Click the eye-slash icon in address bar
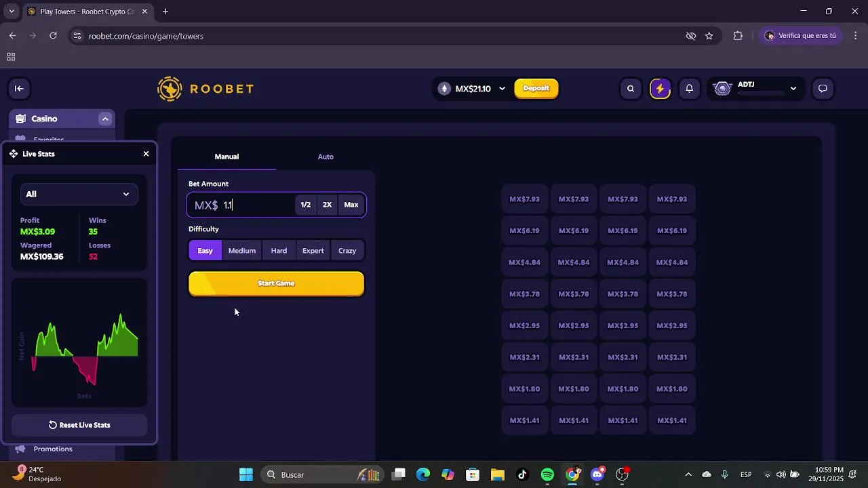The height and width of the screenshot is (488, 868). click(x=691, y=36)
